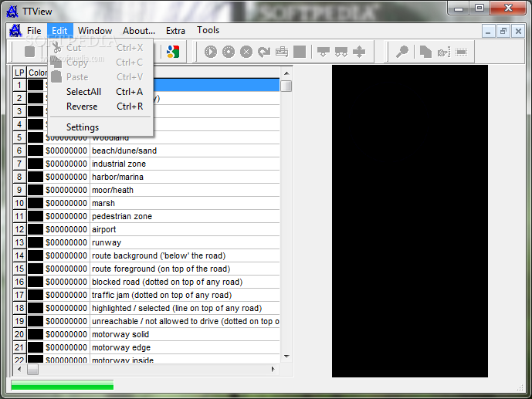Select the 'traffic jam' row
532x399 pixels.
click(x=146, y=295)
